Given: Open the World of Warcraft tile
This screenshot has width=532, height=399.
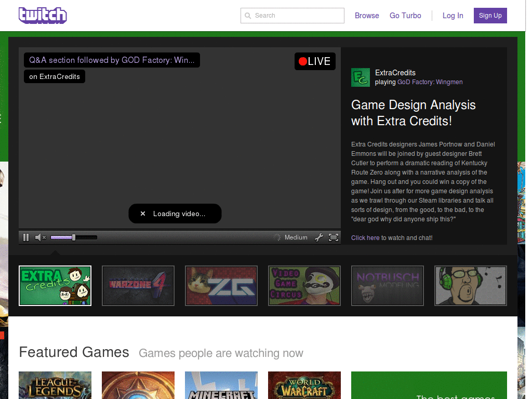Looking at the screenshot, I should coord(304,385).
